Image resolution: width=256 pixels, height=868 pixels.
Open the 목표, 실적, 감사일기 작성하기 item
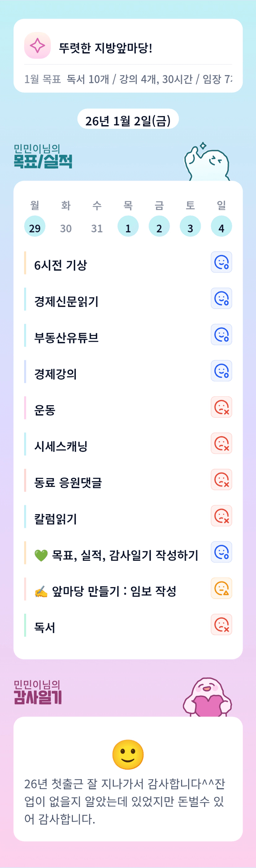pyautogui.click(x=125, y=555)
